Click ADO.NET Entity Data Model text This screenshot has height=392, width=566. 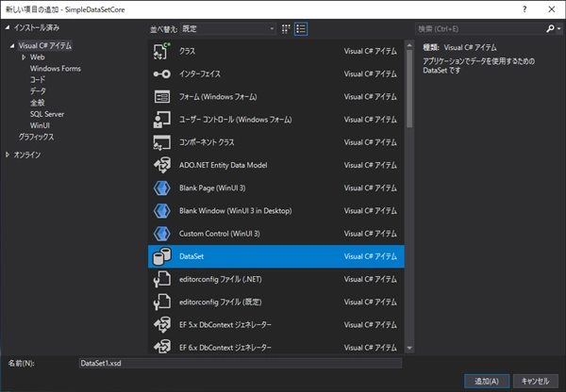(x=223, y=165)
